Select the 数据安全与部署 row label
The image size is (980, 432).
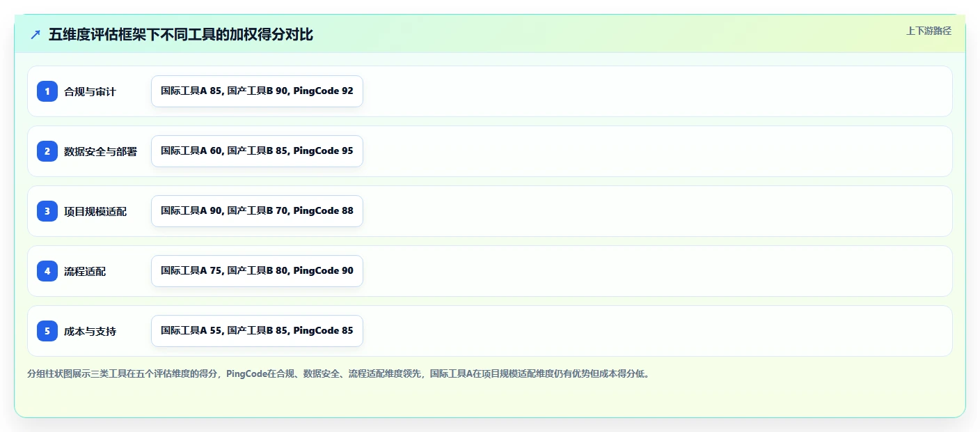coord(100,151)
